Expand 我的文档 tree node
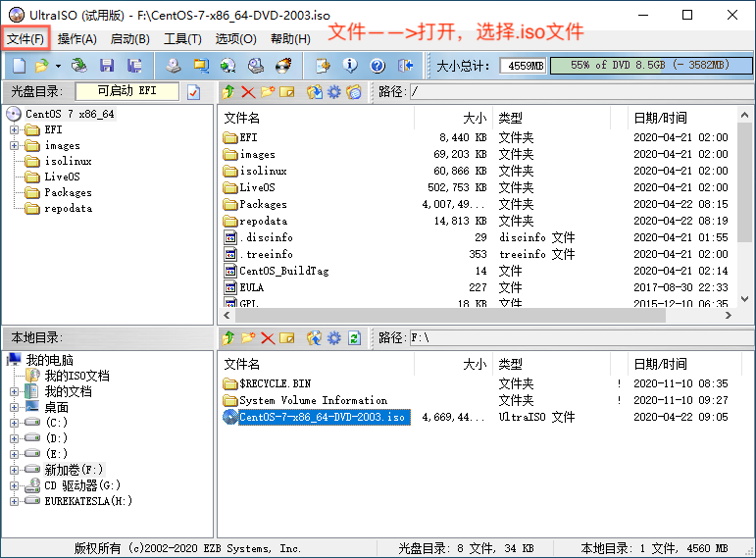Viewport: 756px width, 558px height. click(x=14, y=391)
